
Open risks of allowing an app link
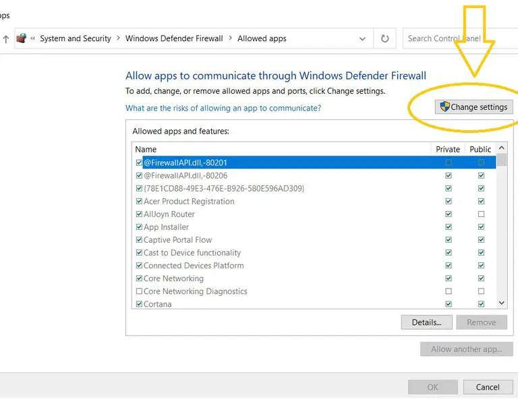click(223, 109)
